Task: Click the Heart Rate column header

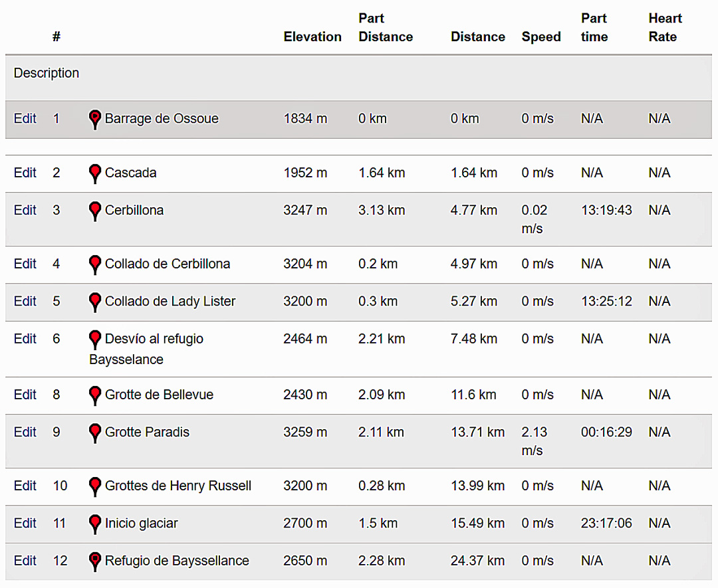Action: click(x=665, y=27)
